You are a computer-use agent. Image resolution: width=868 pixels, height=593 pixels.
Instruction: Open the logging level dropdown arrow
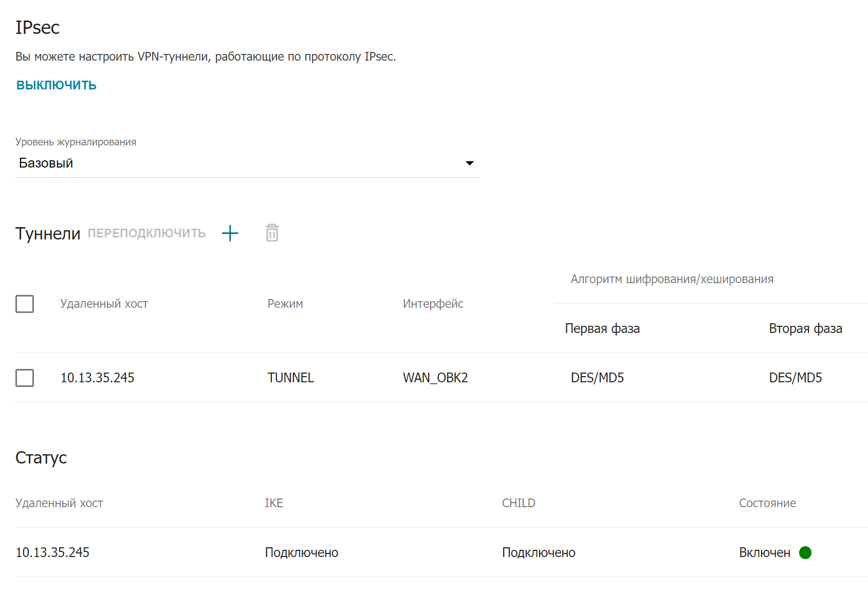[x=469, y=163]
